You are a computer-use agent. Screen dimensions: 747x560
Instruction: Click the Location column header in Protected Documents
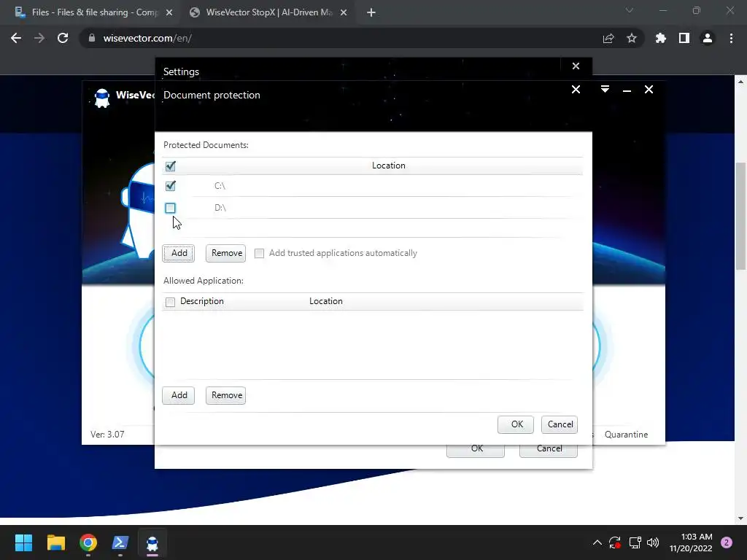click(x=388, y=166)
